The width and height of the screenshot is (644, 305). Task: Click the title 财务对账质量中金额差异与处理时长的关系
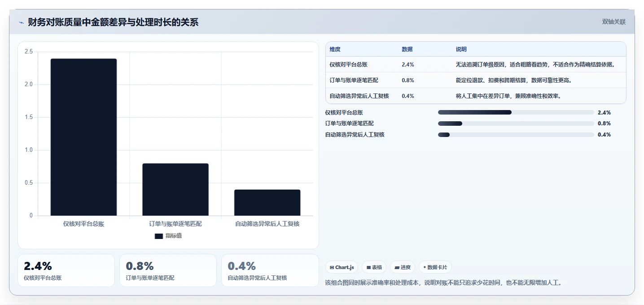coord(113,22)
